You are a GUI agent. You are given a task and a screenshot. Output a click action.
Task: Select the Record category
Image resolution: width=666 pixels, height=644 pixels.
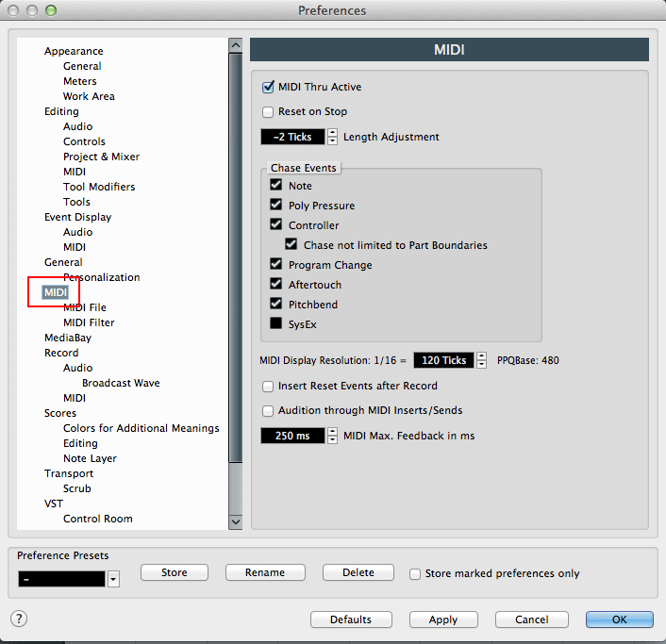coord(61,353)
